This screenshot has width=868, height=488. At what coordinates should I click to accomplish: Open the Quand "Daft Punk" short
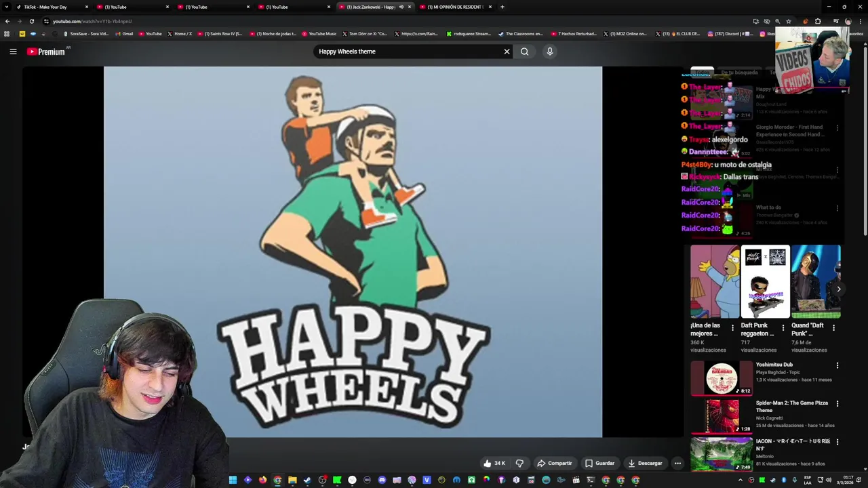(816, 282)
